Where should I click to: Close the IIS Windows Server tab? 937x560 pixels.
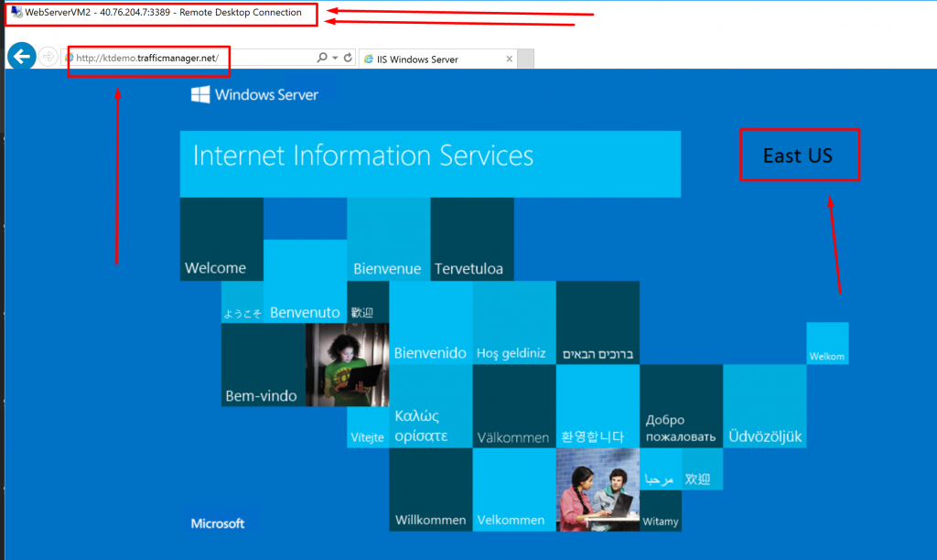point(509,59)
